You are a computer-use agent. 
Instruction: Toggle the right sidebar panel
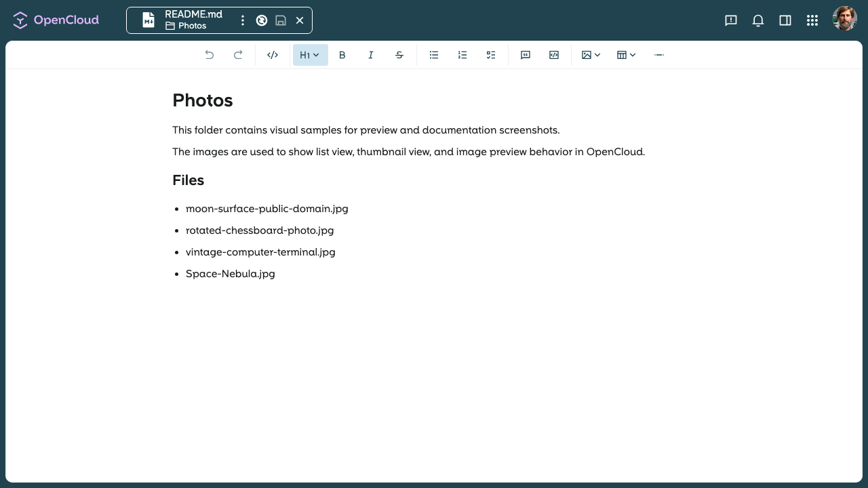pos(785,20)
